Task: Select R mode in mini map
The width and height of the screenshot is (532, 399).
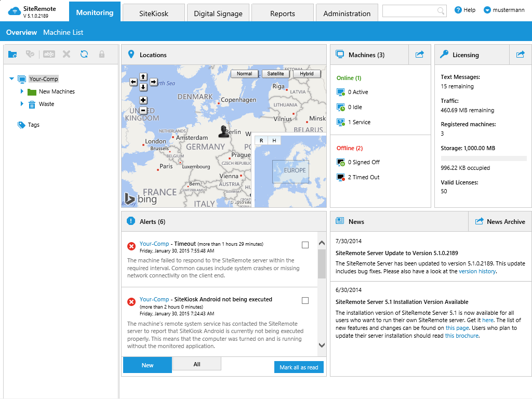Action: (261, 140)
